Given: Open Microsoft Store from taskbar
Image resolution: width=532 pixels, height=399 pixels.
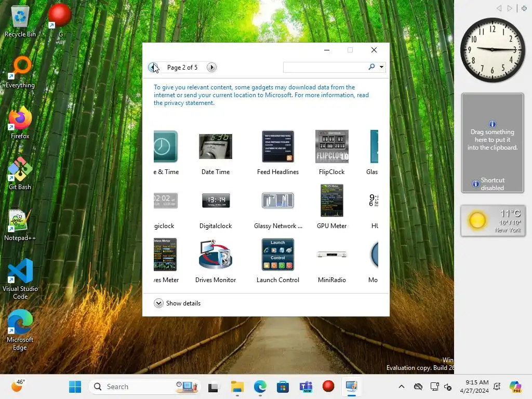Looking at the screenshot, I should click(x=283, y=387).
